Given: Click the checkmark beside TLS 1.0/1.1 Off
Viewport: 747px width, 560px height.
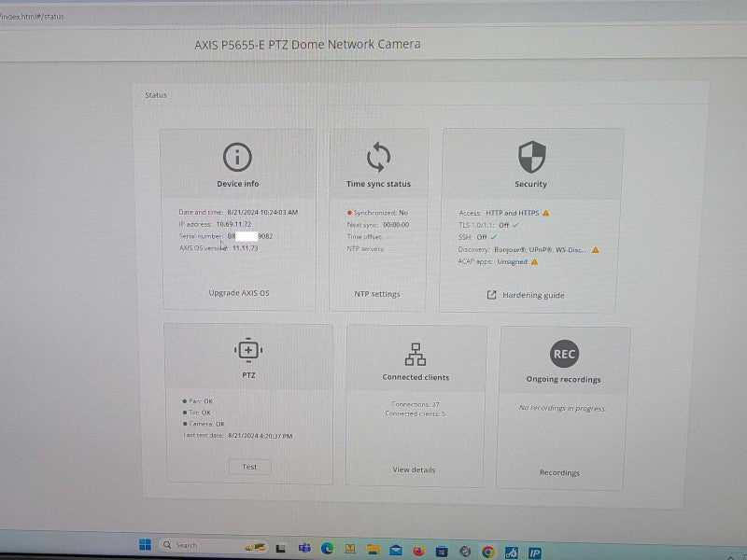Looking at the screenshot, I should point(516,225).
